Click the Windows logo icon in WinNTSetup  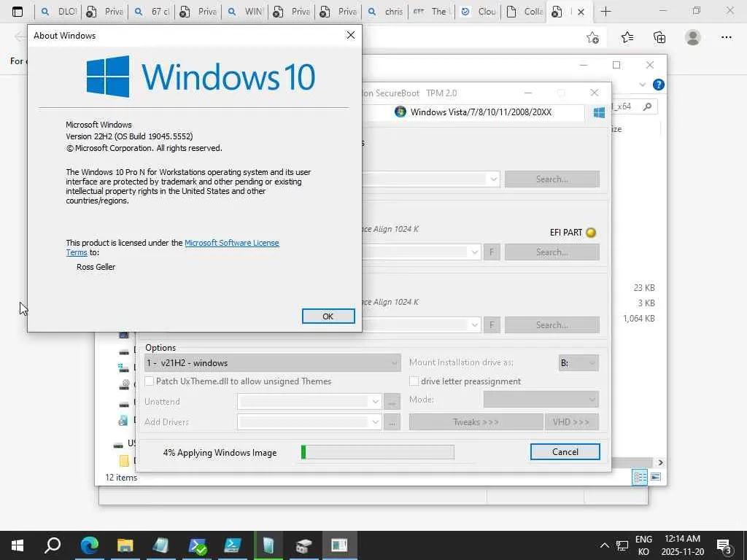pyautogui.click(x=600, y=112)
